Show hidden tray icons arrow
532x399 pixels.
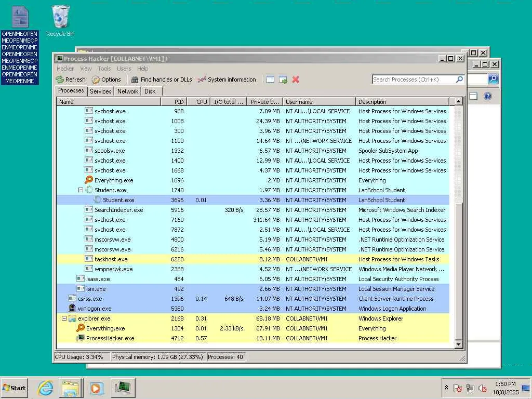[x=446, y=387]
